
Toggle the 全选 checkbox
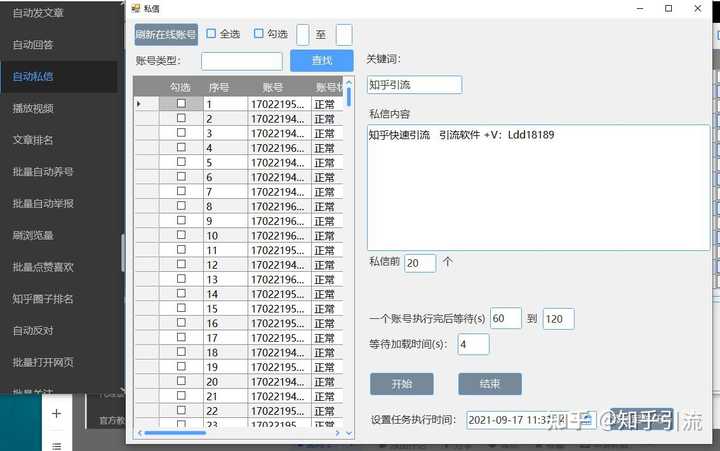[x=211, y=34]
